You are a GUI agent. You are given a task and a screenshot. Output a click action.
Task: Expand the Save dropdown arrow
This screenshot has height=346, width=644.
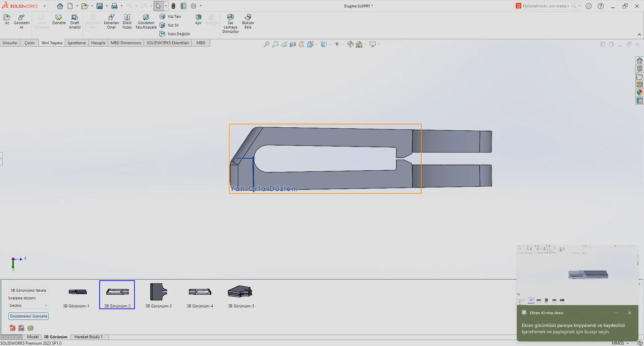pos(107,6)
